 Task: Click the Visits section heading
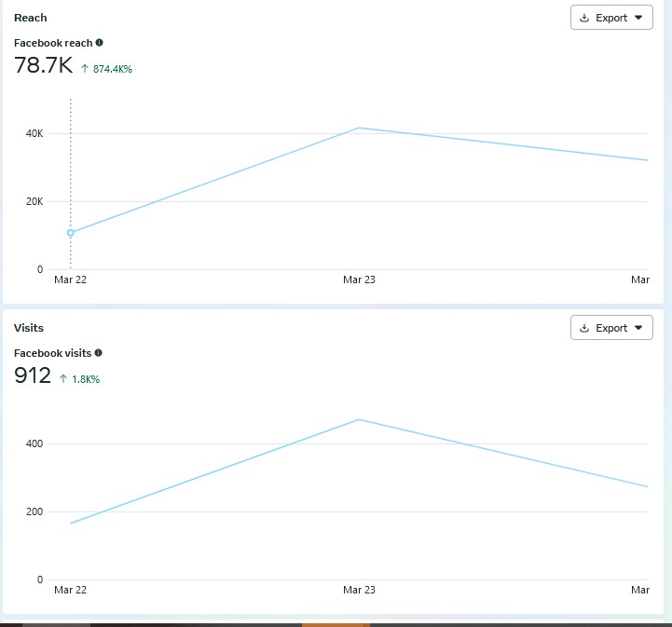coord(29,328)
